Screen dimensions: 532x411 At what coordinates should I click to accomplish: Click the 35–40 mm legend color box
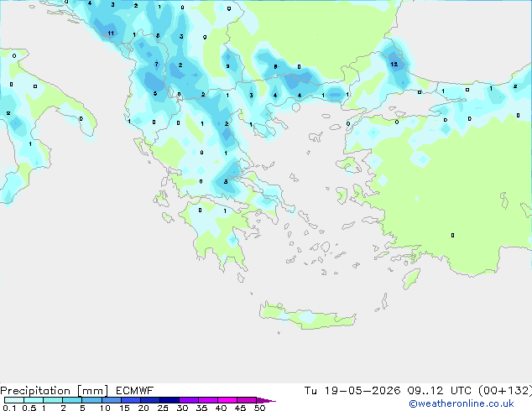click(x=208, y=400)
